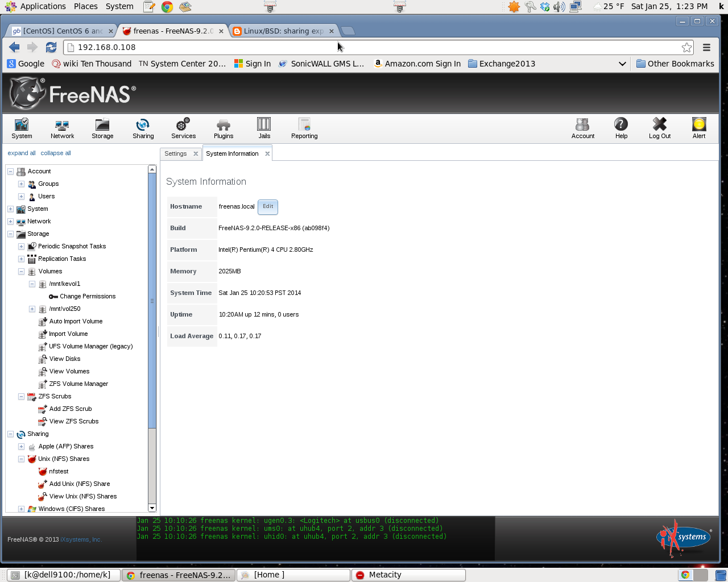Click the tree scrollbar down arrow
The image size is (728, 582).
(x=152, y=508)
